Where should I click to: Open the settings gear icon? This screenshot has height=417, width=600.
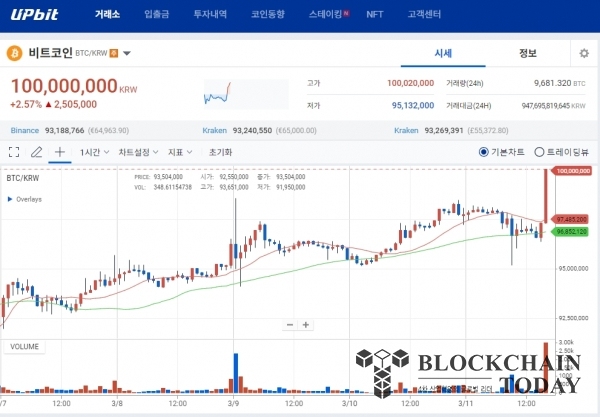tap(584, 53)
